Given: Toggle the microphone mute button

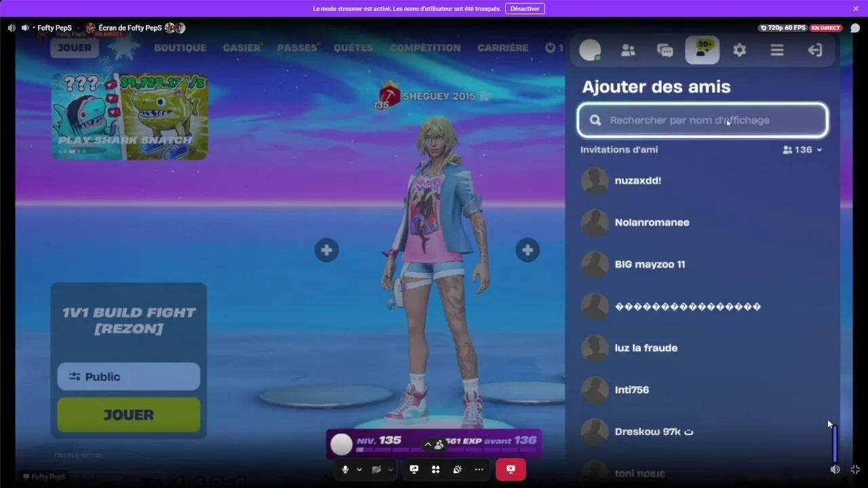Looking at the screenshot, I should coord(345,469).
